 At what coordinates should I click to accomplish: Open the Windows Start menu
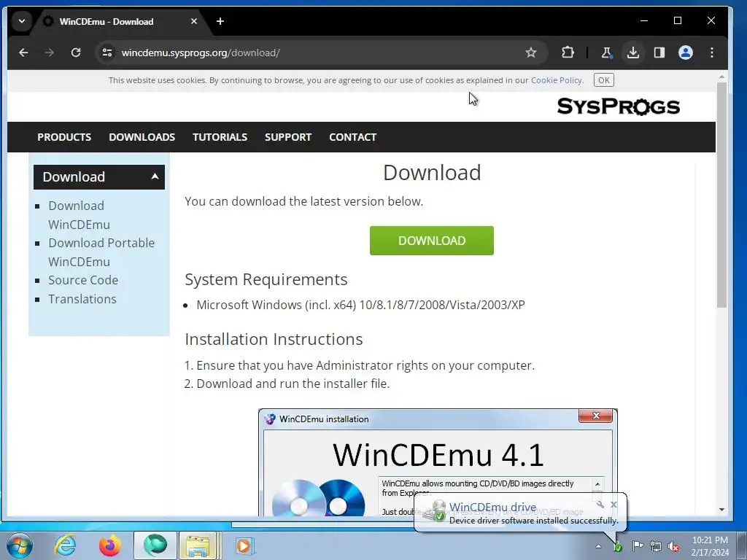point(20,545)
